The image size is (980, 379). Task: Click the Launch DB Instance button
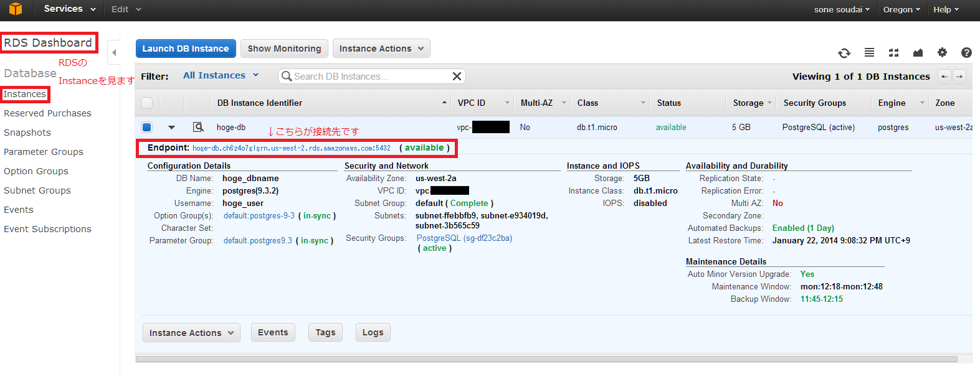click(186, 49)
